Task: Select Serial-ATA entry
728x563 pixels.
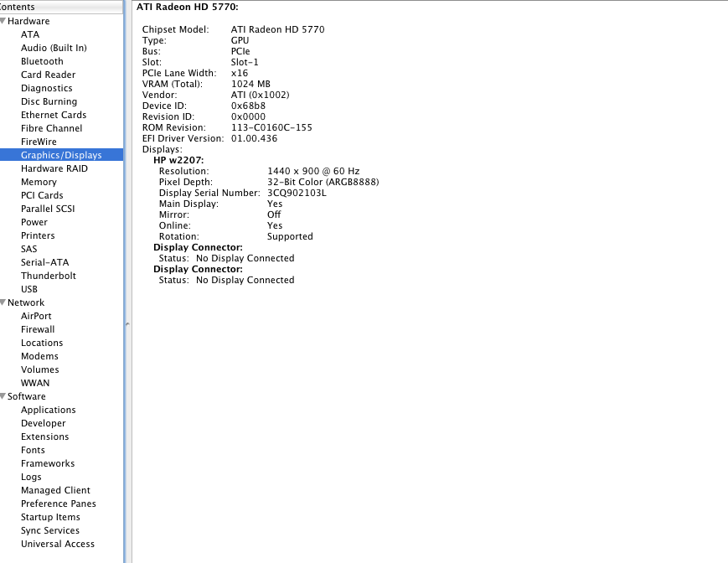Action: (45, 263)
